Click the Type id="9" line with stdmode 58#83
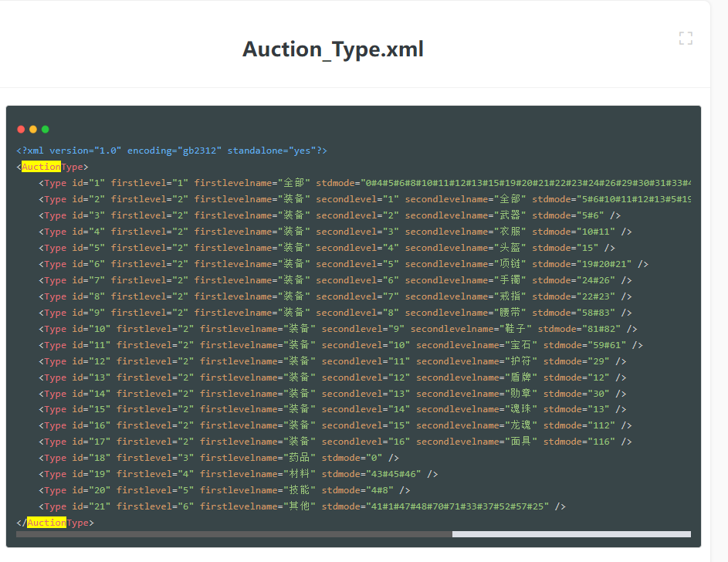The height and width of the screenshot is (562, 728). pyautogui.click(x=232, y=313)
